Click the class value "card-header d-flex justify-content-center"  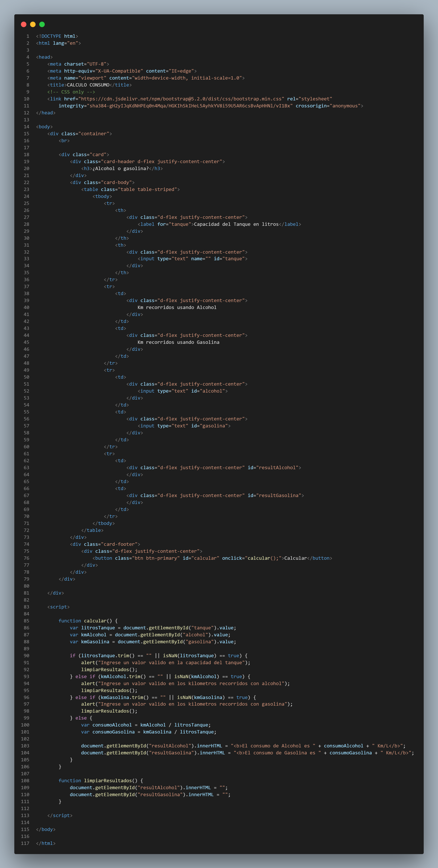(x=162, y=161)
